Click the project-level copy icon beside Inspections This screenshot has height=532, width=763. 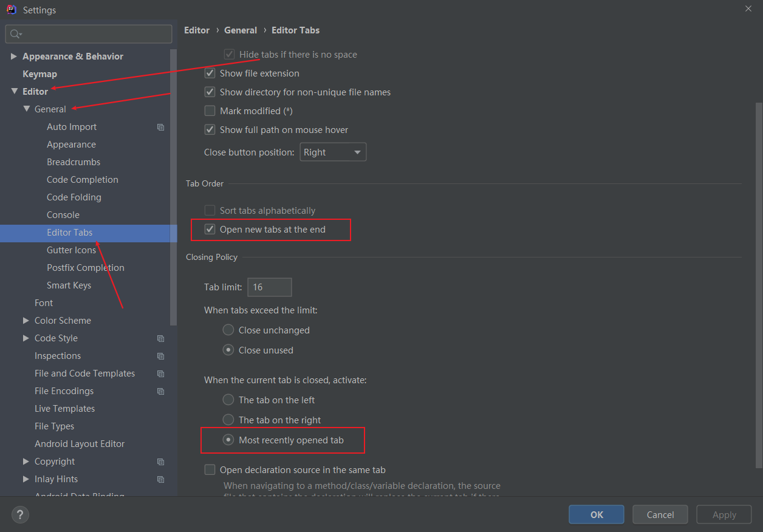point(161,356)
